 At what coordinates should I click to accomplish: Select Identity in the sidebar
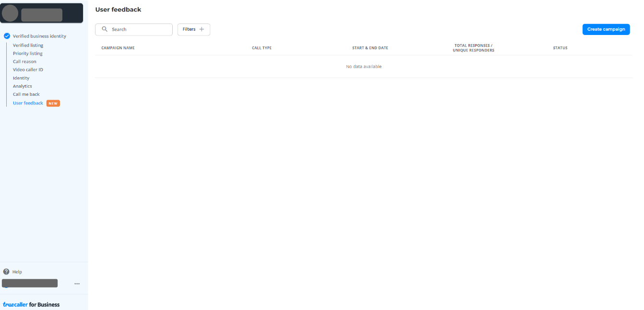[21, 78]
